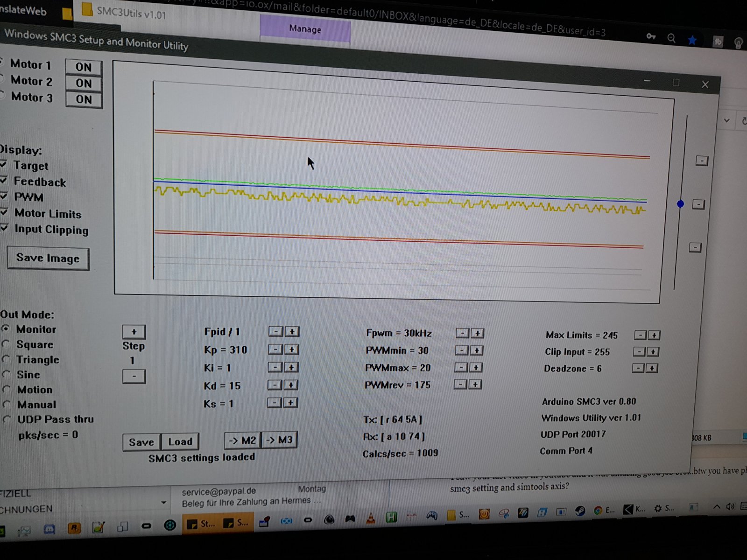This screenshot has height=560, width=747.
Task: Increase Fpwm frequency with plus
Action: coord(477,333)
